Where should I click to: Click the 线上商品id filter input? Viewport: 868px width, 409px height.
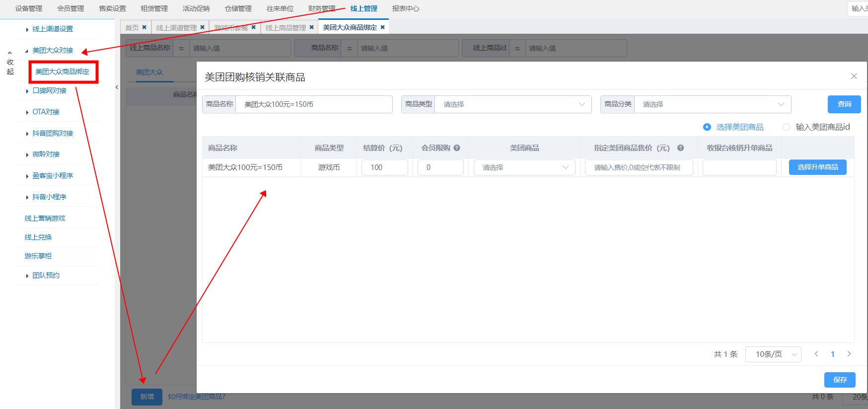[576, 48]
